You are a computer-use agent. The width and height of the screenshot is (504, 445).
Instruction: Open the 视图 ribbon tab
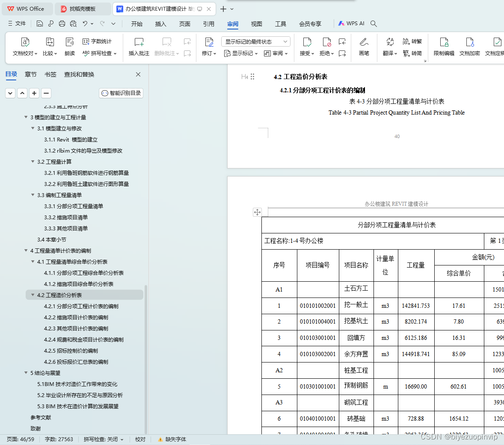pyautogui.click(x=257, y=24)
